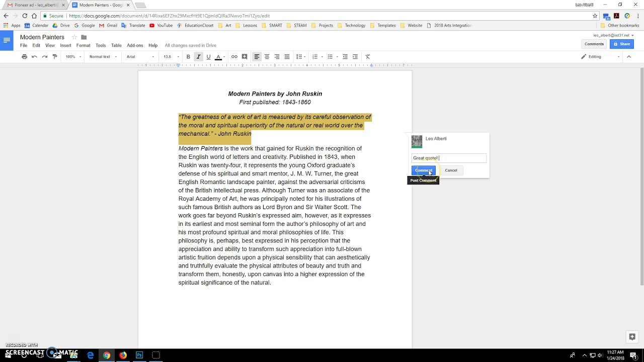
Task: Hide the menus with the collapse chevron
Action: click(629, 57)
